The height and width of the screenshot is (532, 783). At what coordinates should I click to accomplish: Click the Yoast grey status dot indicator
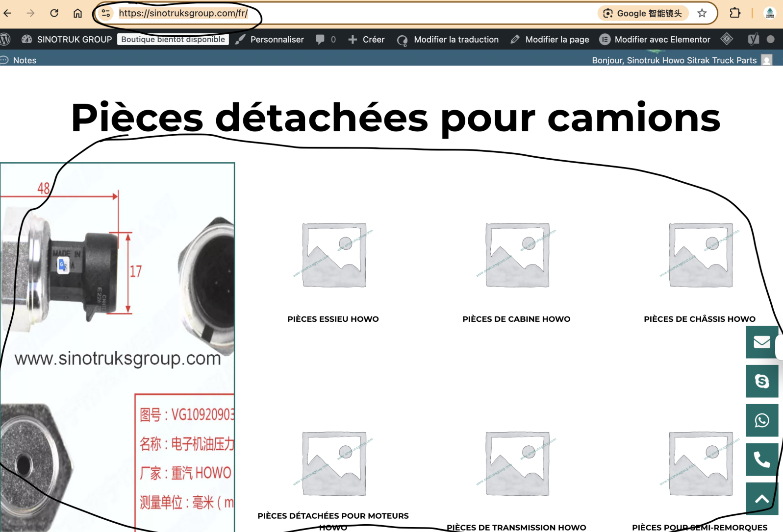[x=771, y=39]
